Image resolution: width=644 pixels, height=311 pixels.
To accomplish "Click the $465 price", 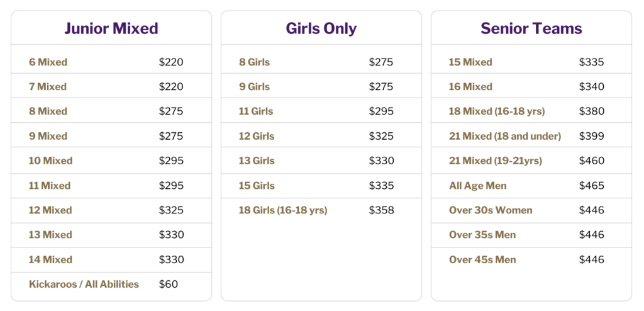I will (591, 186).
